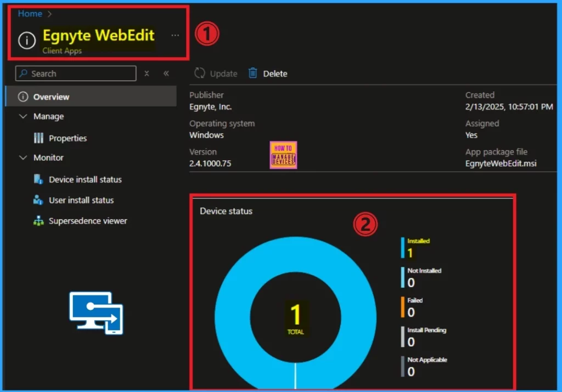Click the Installed legend entry
Screen dimensions: 562x392
pos(416,248)
